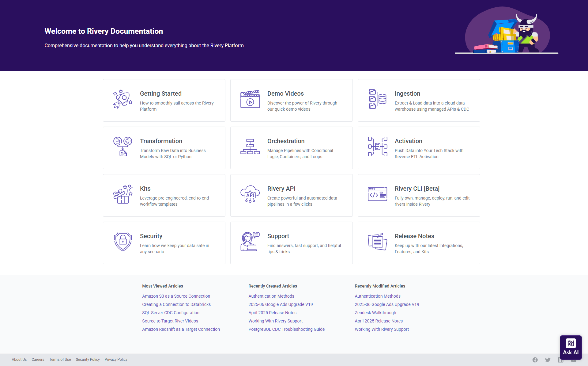Click the Support headset agent icon

point(250,242)
